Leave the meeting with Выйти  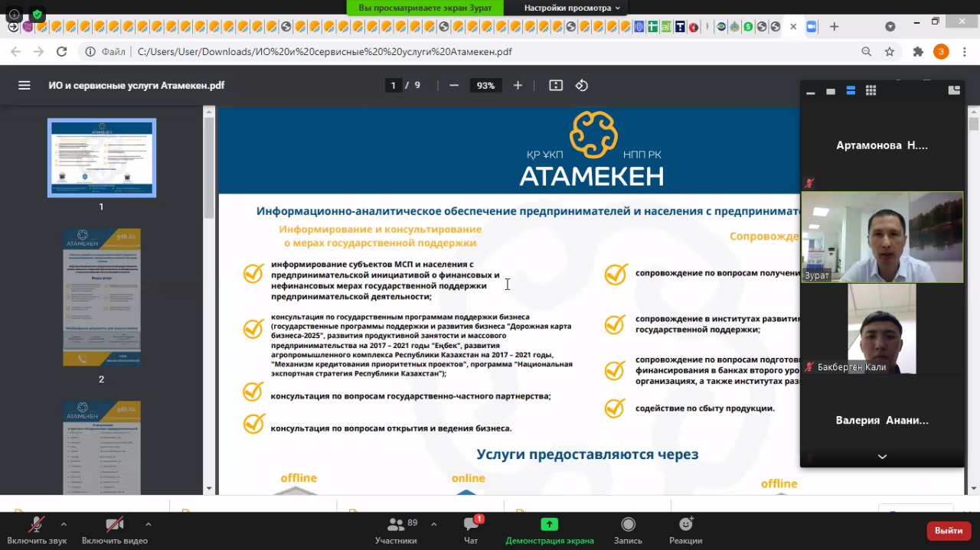(x=949, y=530)
